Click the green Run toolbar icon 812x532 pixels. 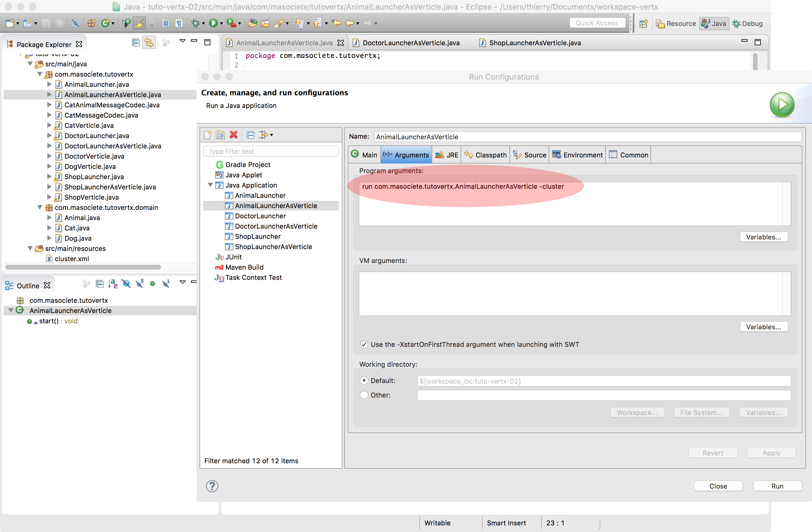click(x=213, y=23)
